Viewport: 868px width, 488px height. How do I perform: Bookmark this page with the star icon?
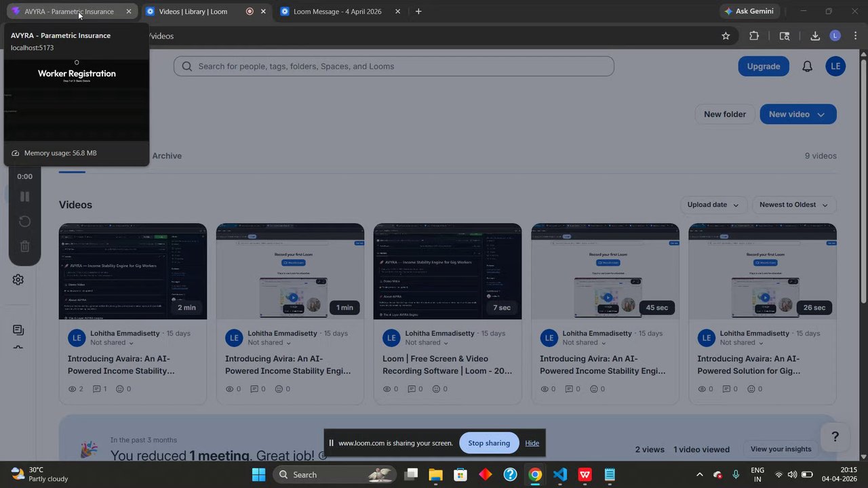pyautogui.click(x=726, y=36)
